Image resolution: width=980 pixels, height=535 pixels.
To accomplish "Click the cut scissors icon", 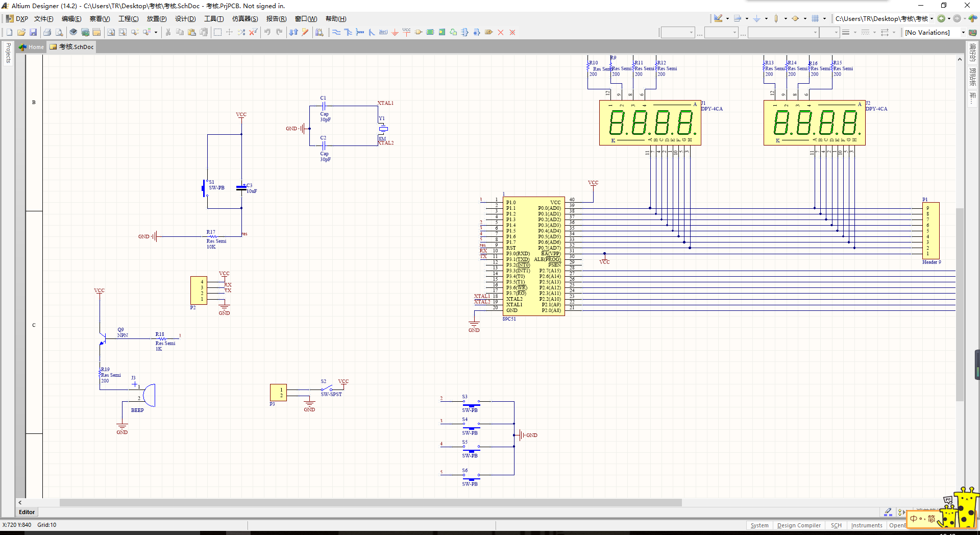I will (168, 32).
